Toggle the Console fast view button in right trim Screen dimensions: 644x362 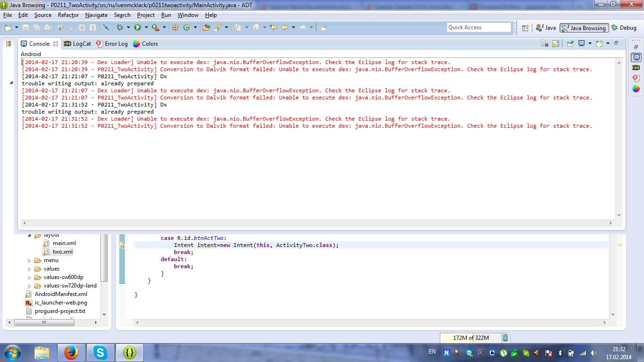636,58
